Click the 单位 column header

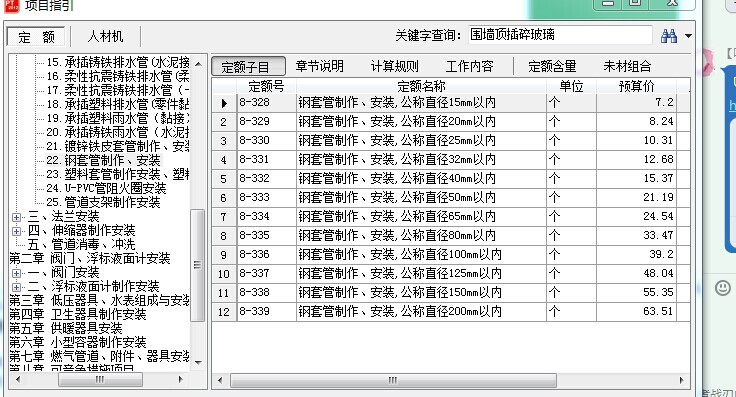(571, 86)
